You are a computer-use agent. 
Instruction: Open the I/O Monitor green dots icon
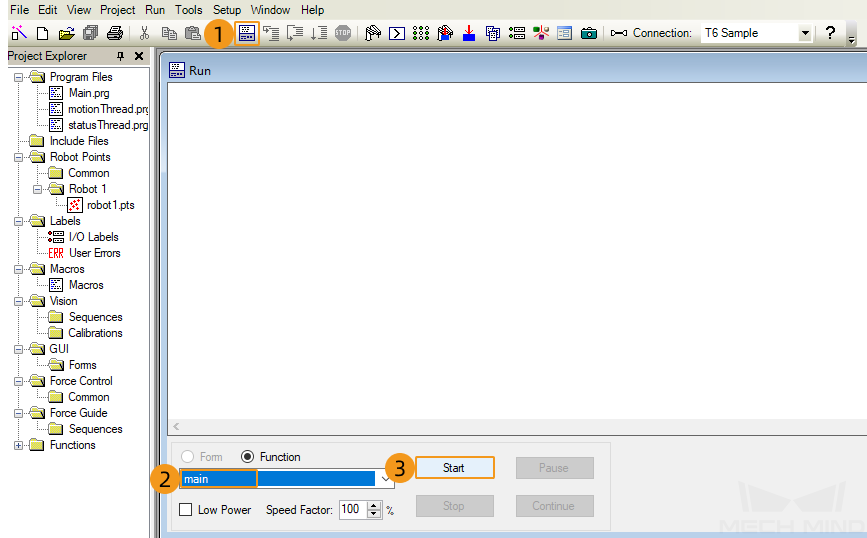click(421, 33)
